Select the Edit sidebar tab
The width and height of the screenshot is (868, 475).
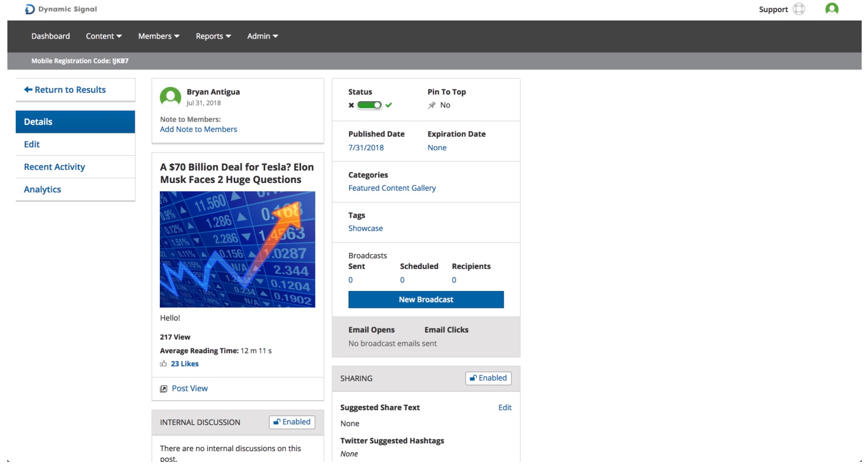click(75, 144)
